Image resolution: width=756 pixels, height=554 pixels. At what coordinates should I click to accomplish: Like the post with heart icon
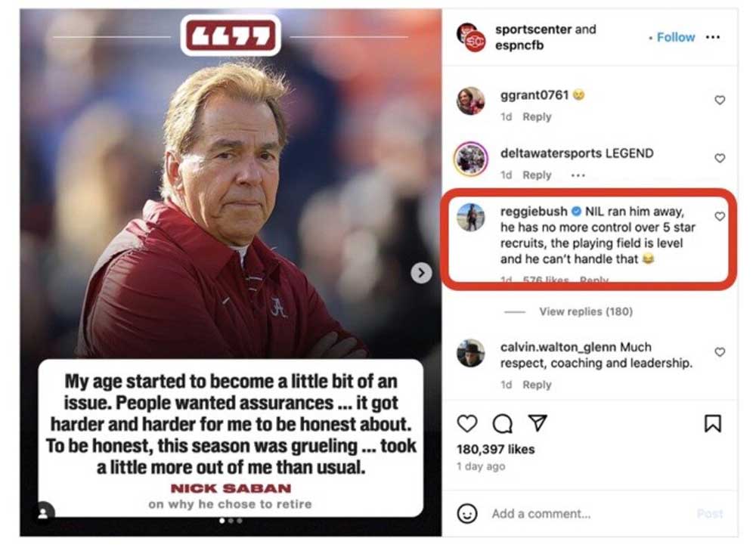tap(468, 423)
